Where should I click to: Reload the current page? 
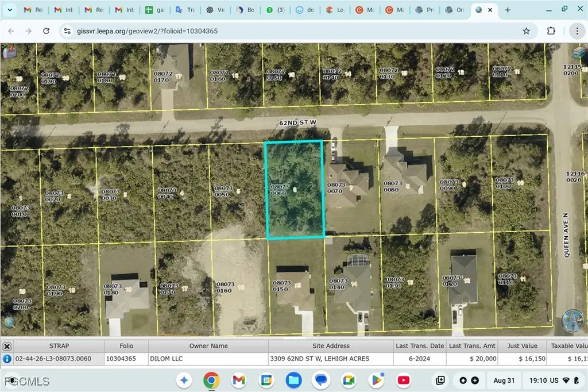46,31
